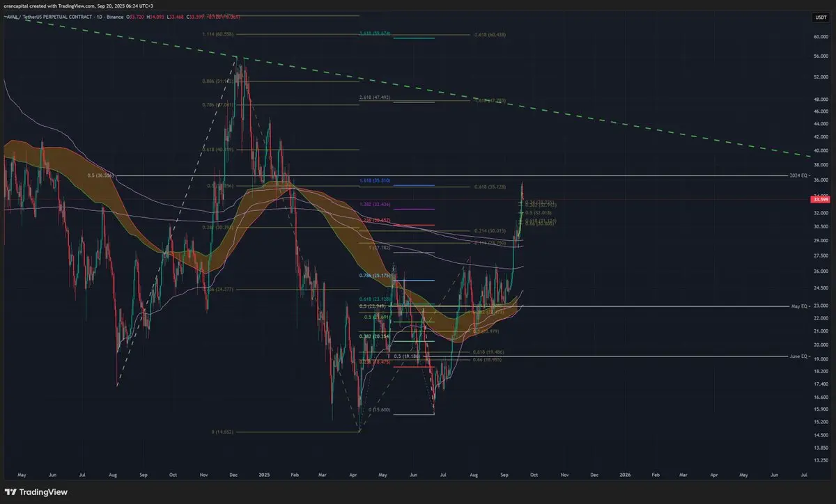The height and width of the screenshot is (504, 836).
Task: Select the 1.382 (32.436) purple Fibonacci label
Action: [376, 205]
